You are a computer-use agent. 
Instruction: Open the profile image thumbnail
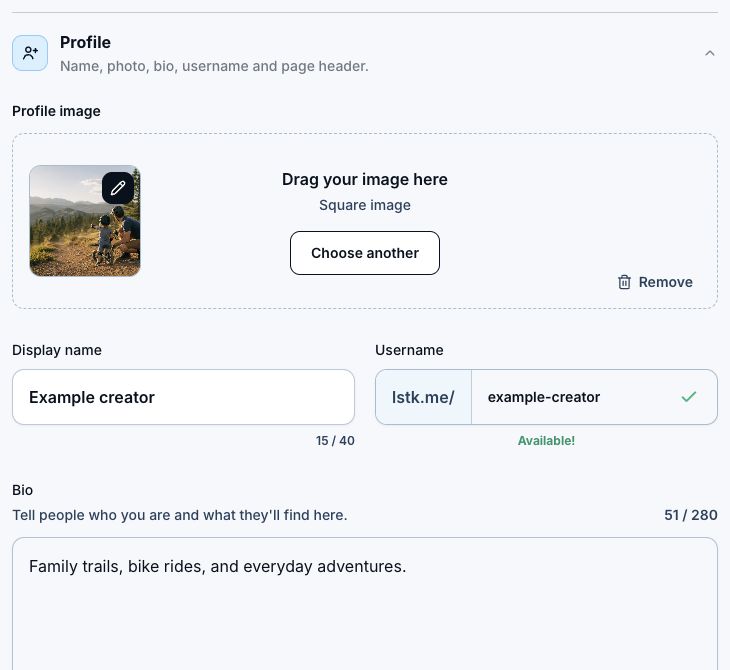[85, 221]
